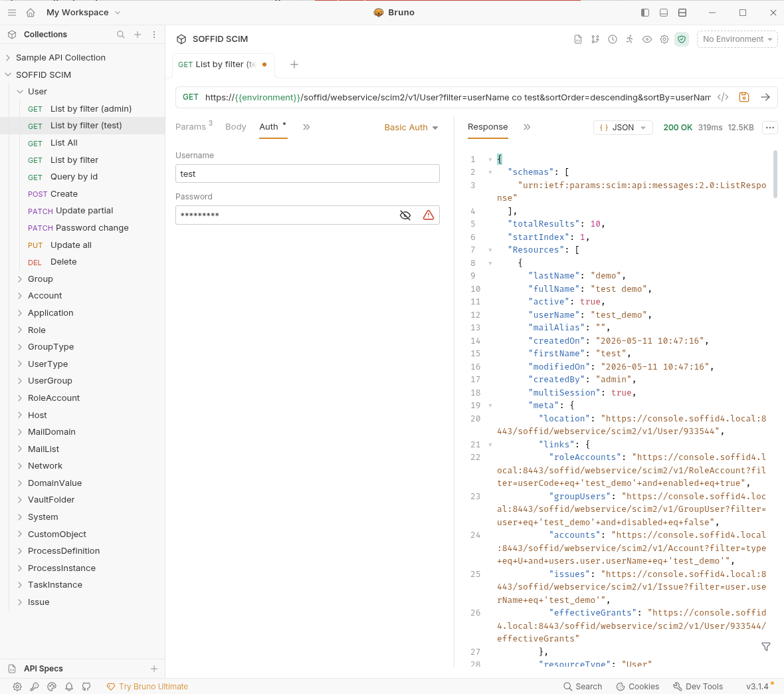Collapse the User folder
This screenshot has width=784, height=694.
click(x=20, y=92)
